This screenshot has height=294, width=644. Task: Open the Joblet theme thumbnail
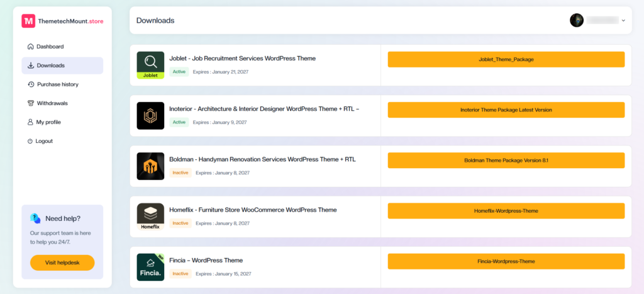pyautogui.click(x=150, y=65)
